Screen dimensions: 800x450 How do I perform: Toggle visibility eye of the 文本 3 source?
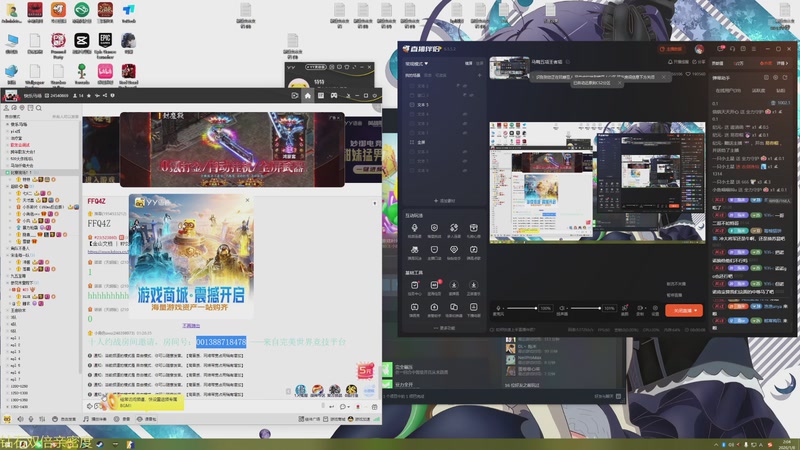point(465,123)
